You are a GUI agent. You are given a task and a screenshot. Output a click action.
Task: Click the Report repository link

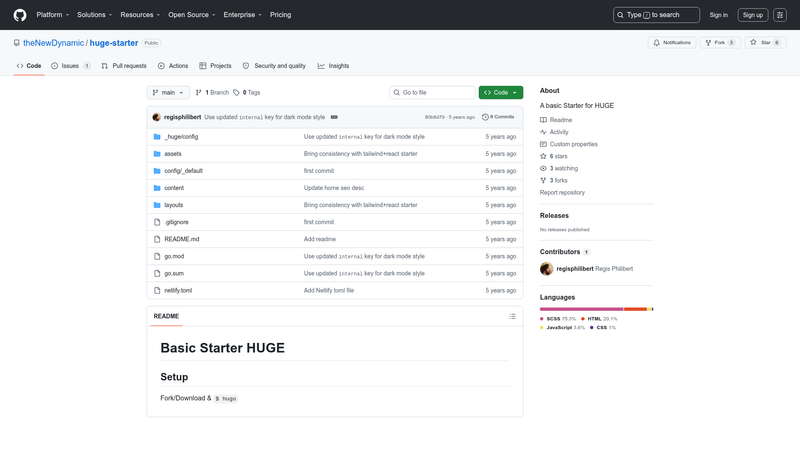562,193
